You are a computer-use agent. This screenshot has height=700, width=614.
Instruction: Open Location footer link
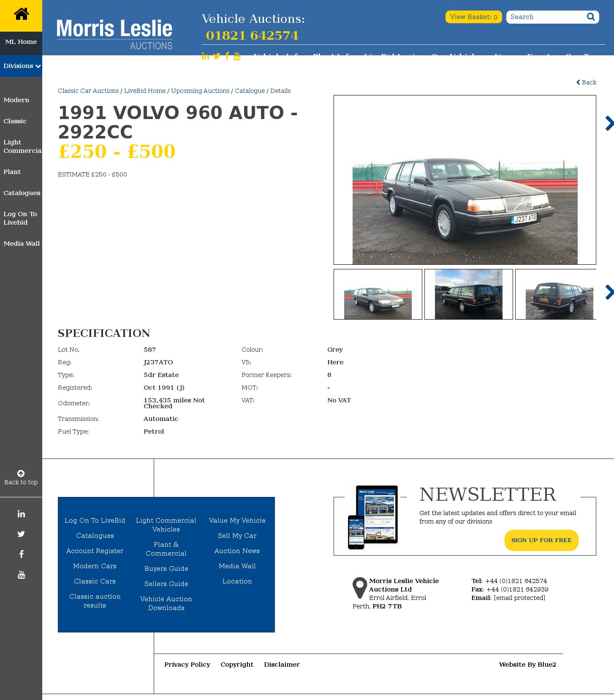tap(237, 581)
